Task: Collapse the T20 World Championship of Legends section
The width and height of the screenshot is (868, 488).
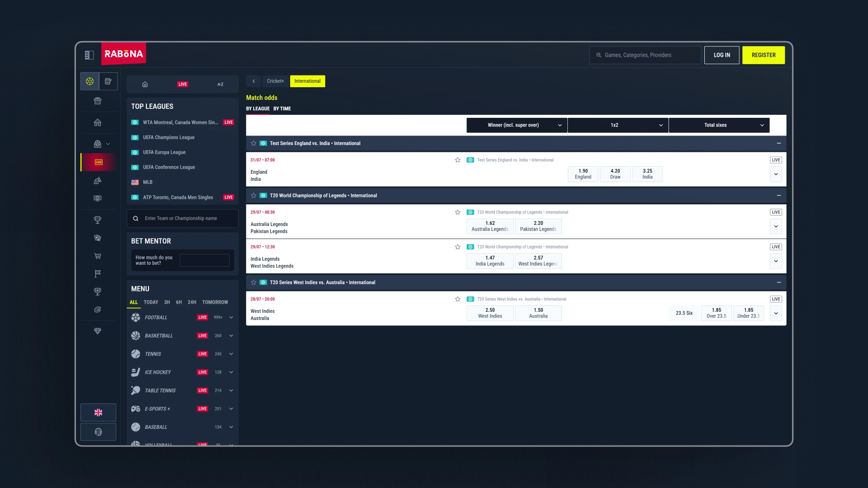Action: coord(779,196)
